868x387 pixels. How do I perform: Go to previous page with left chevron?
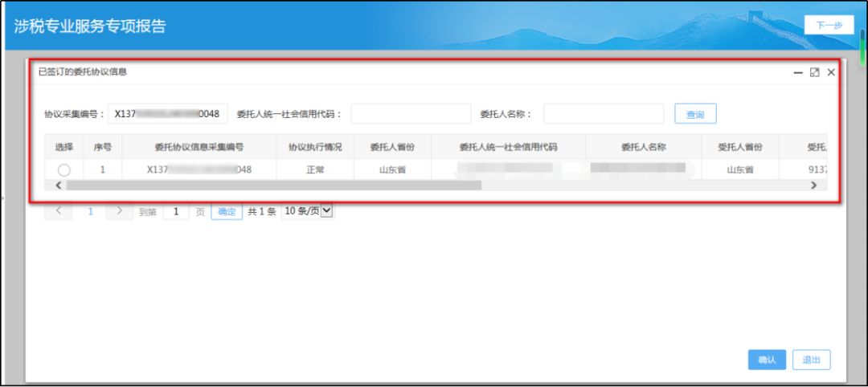pyautogui.click(x=59, y=210)
